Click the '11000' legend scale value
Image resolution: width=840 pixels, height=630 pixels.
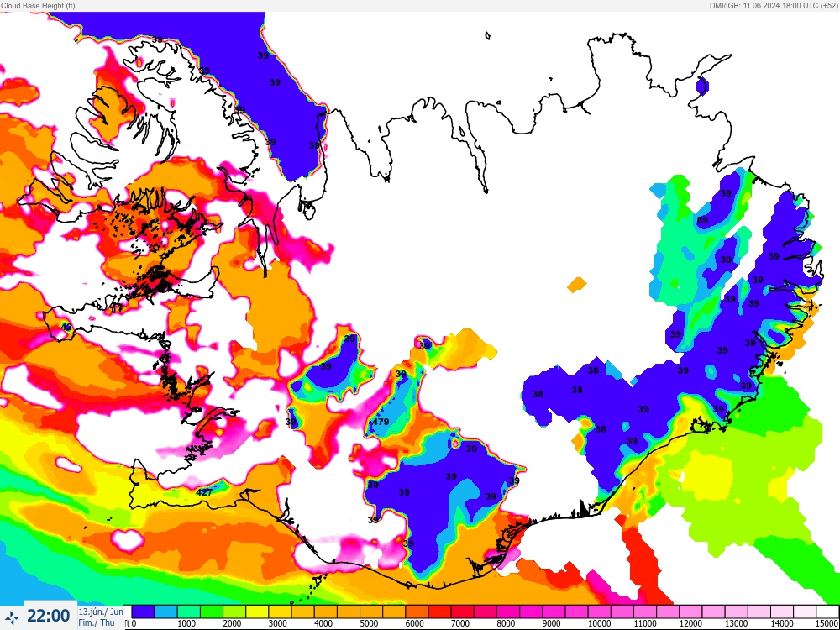pos(645,623)
